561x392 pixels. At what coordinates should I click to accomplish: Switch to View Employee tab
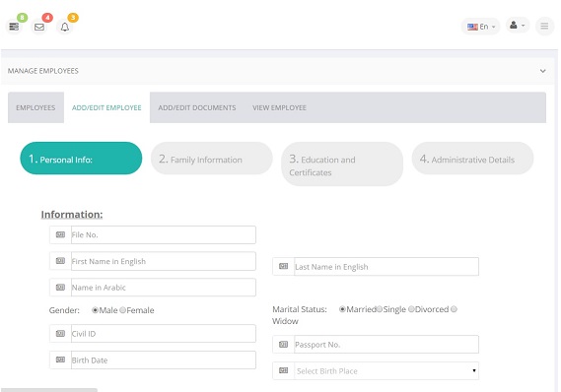click(279, 107)
